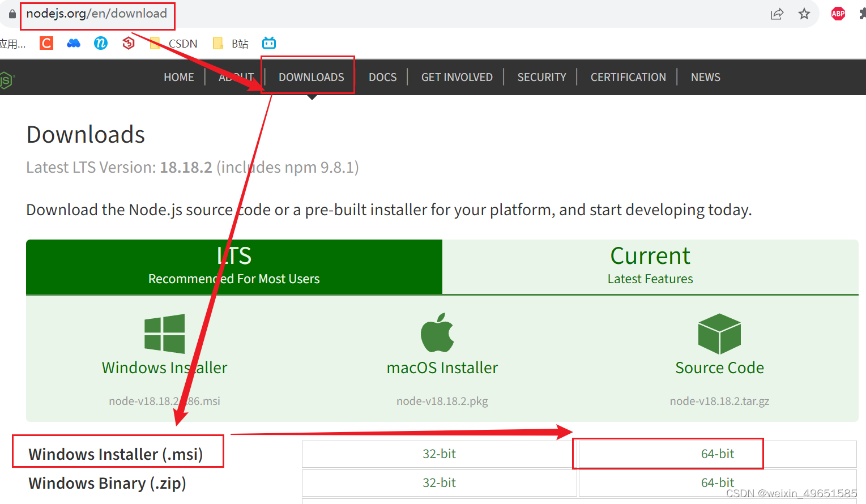Image resolution: width=866 pixels, height=504 pixels.
Task: Click the nodejs.org/en/download address bar
Action: pos(97,14)
